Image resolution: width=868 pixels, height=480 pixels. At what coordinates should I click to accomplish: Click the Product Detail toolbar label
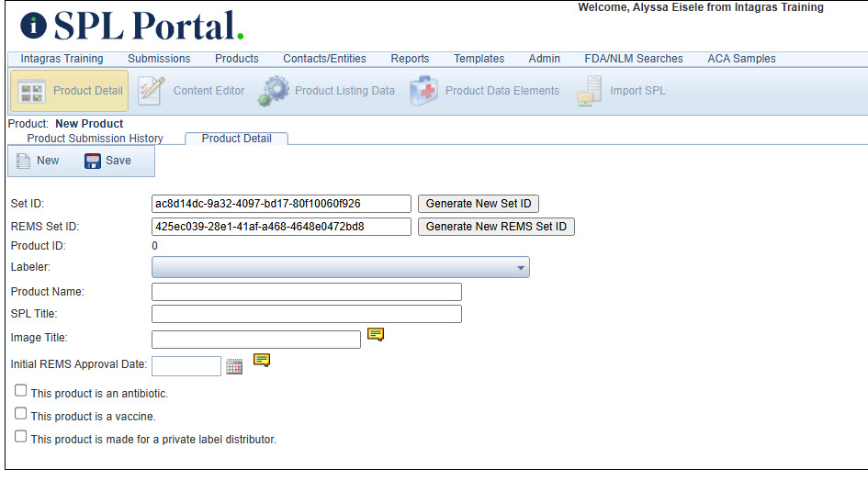tap(88, 91)
